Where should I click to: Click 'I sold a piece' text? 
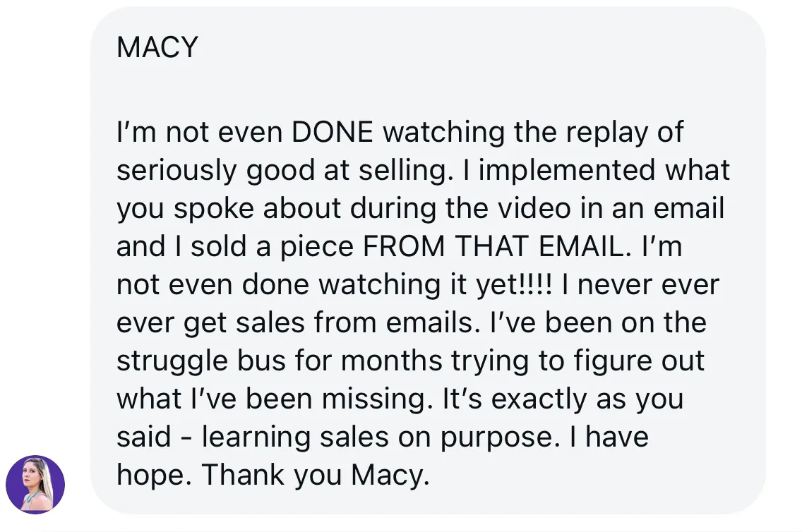tap(261, 246)
